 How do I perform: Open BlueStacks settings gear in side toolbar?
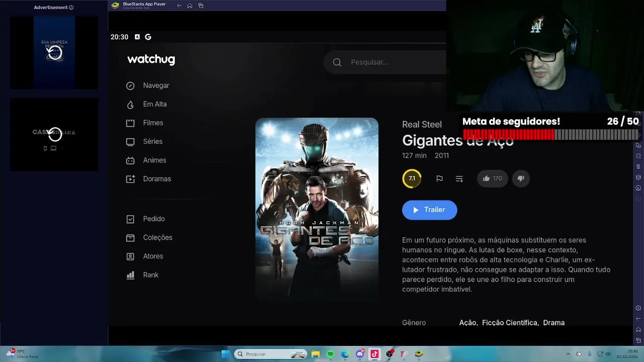point(638,308)
